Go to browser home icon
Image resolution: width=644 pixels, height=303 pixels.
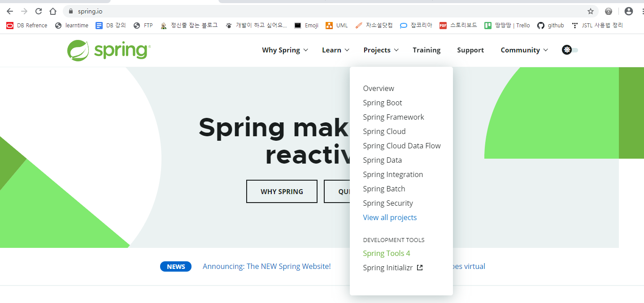(53, 11)
